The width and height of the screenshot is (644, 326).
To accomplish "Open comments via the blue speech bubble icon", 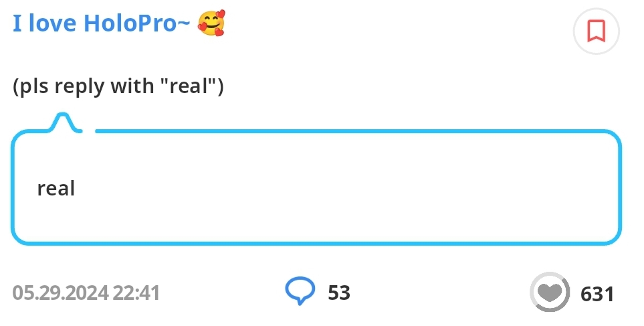I will (300, 291).
